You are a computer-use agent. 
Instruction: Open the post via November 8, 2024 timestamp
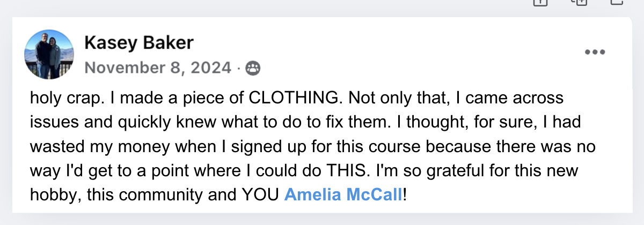coord(158,68)
